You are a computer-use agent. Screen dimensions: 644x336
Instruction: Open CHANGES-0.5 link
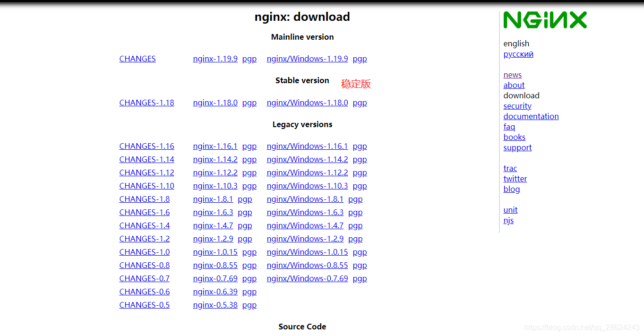coord(145,305)
